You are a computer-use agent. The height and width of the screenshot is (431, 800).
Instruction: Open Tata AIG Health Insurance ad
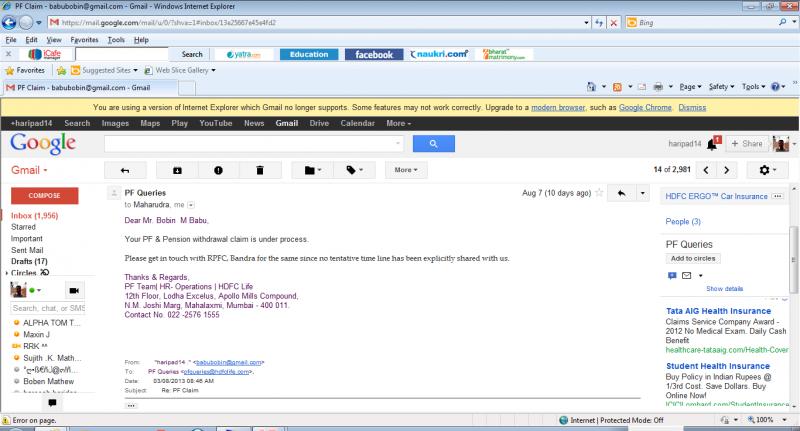click(718, 311)
